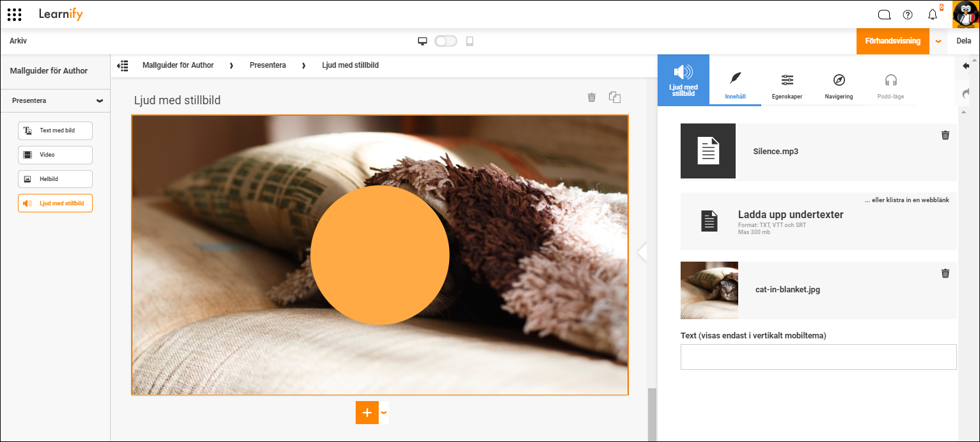980x442 pixels.
Task: Open the chat messages icon
Action: [884, 15]
